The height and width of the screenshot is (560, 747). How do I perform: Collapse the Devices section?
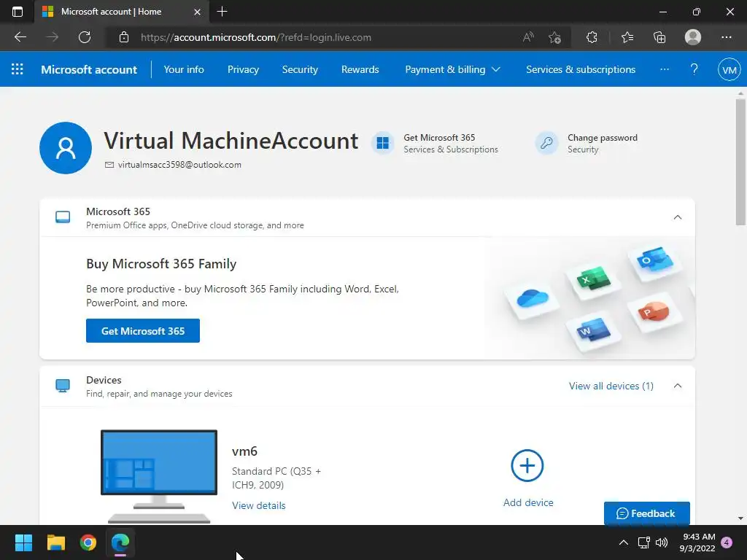pyautogui.click(x=678, y=386)
